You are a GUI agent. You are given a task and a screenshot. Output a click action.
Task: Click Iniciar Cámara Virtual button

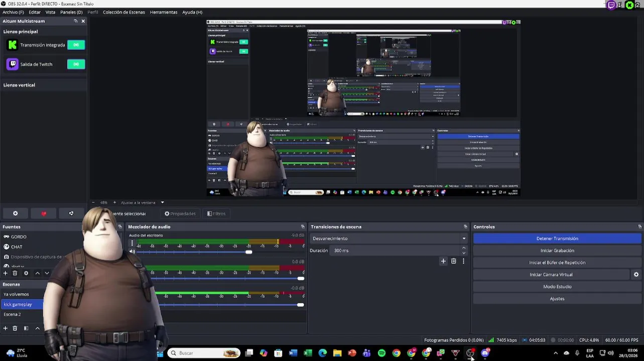[551, 275]
